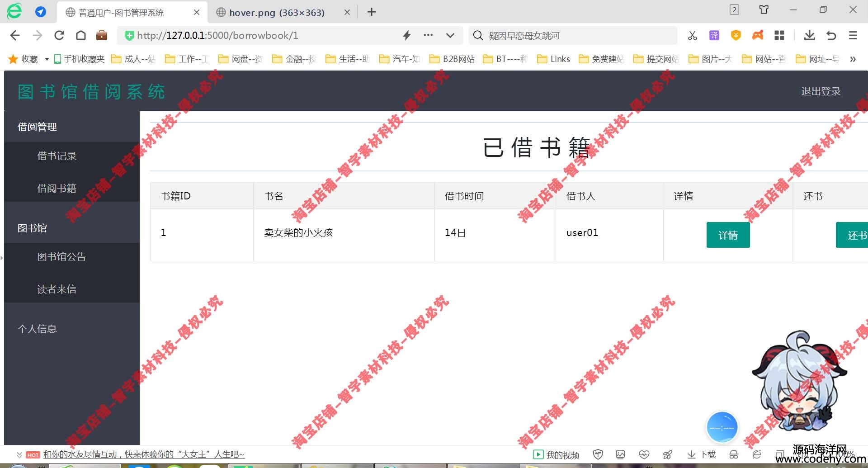Open 图书馆公告 in the sidebar
This screenshot has height=468, width=868.
coord(61,257)
